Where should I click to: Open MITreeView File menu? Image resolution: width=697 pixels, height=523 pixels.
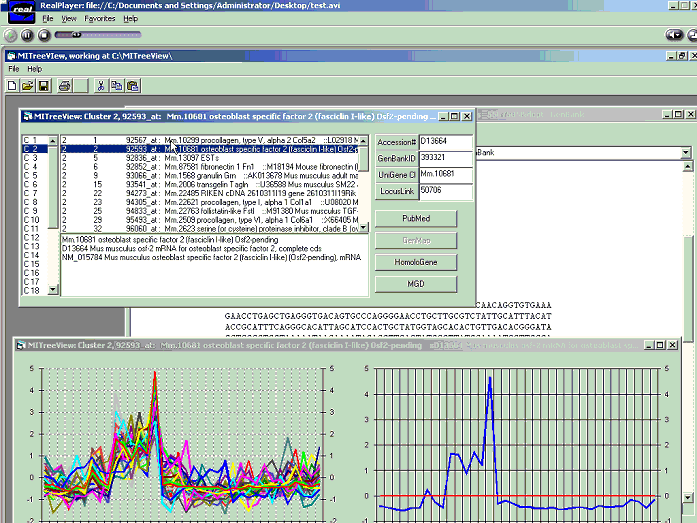(14, 69)
